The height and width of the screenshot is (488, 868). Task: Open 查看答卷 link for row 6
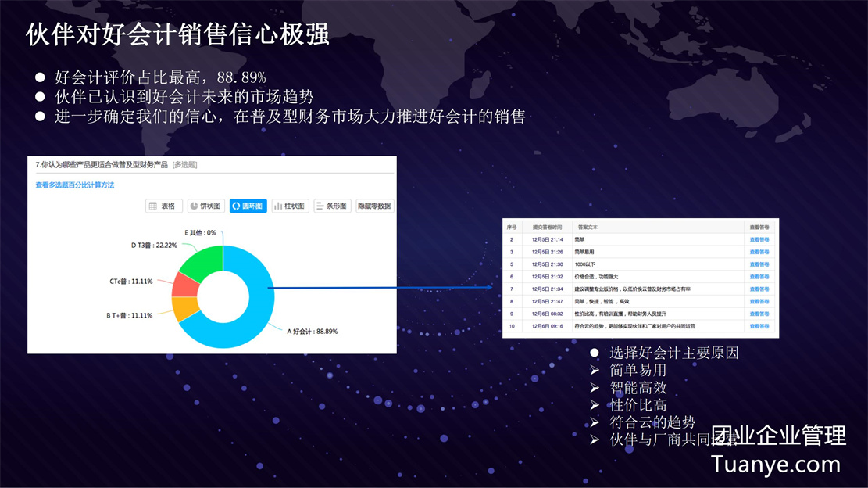[x=759, y=276]
